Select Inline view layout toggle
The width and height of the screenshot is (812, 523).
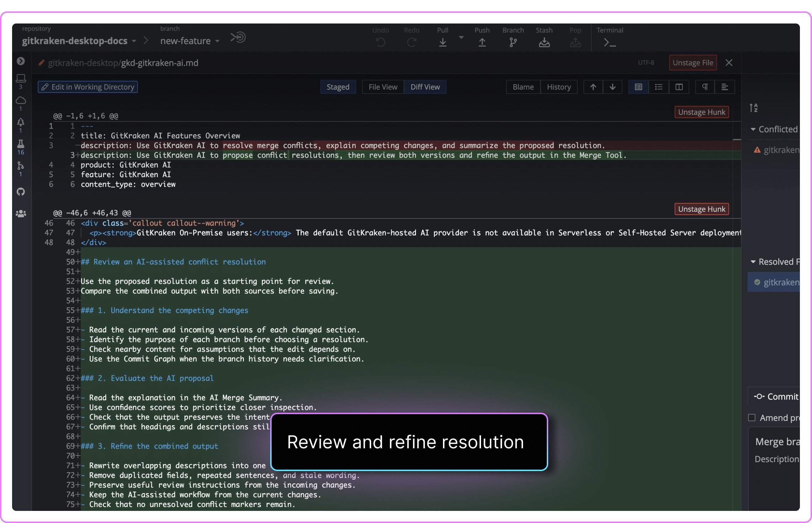[x=659, y=87]
